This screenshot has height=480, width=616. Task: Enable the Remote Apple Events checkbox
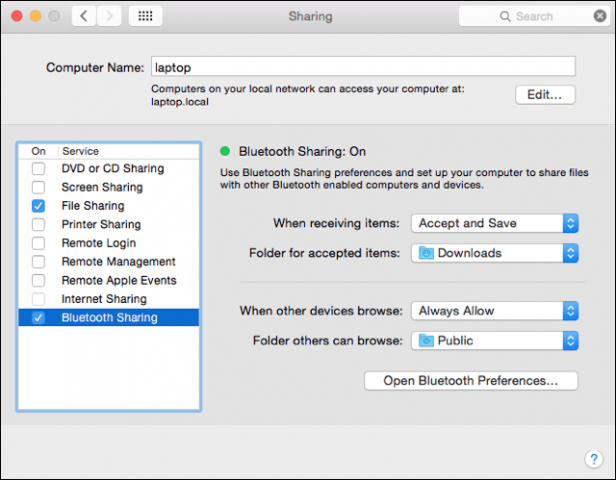(38, 280)
